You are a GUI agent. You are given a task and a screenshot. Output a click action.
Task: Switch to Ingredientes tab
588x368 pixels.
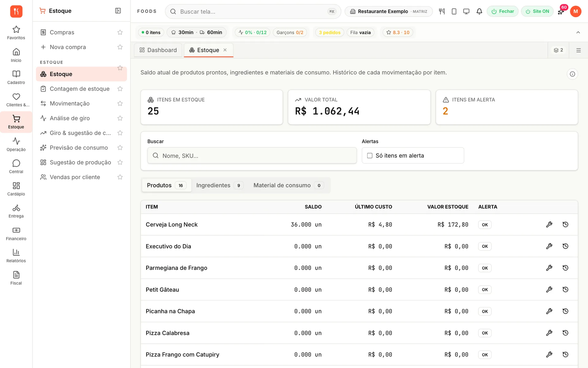point(220,185)
